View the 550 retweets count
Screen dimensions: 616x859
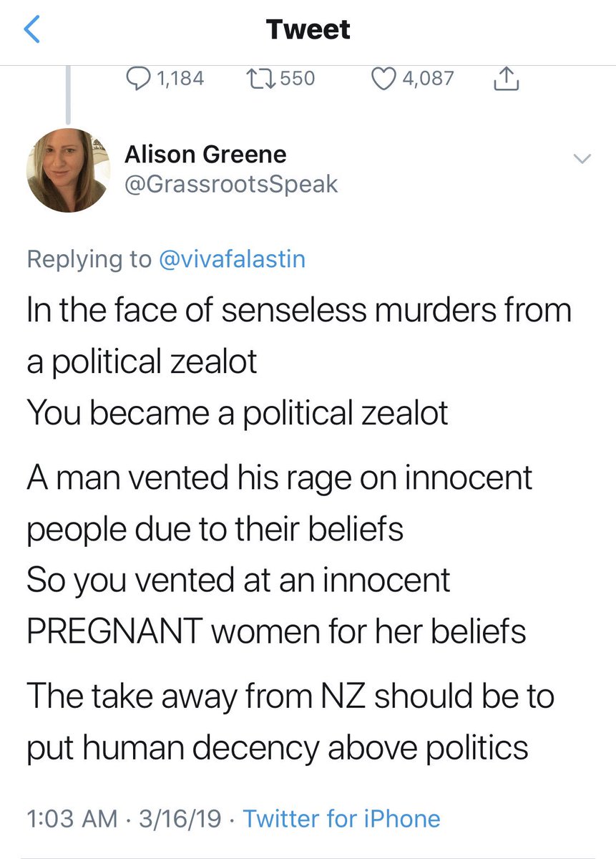297,78
